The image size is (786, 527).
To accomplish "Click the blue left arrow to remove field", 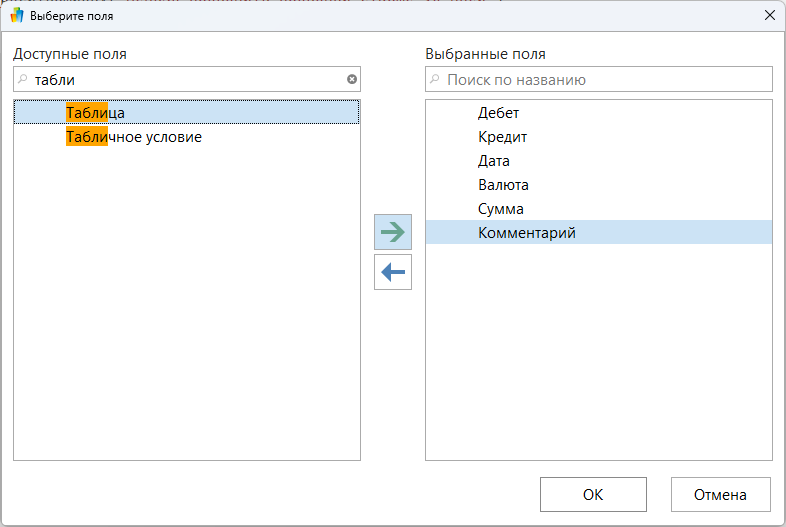I will pos(393,272).
